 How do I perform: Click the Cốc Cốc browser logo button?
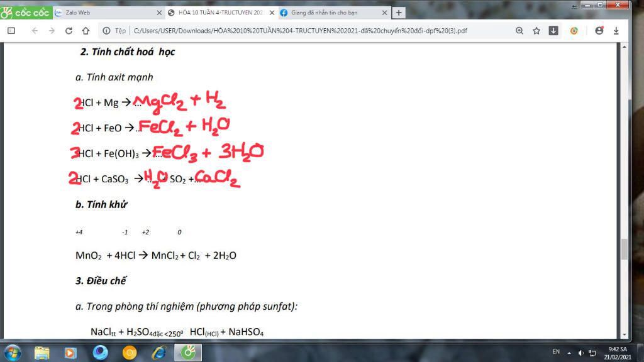(26, 13)
